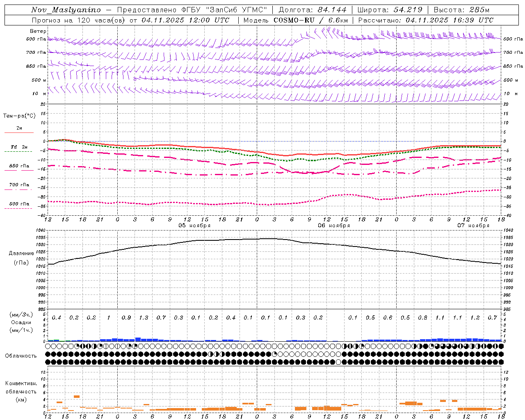Click the Рассчитано 04.11.2025 16:39 UTC timestamp

426,20
